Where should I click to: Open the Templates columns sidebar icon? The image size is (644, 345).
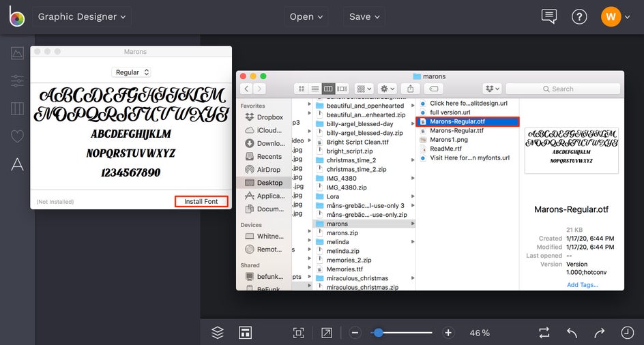[17, 109]
